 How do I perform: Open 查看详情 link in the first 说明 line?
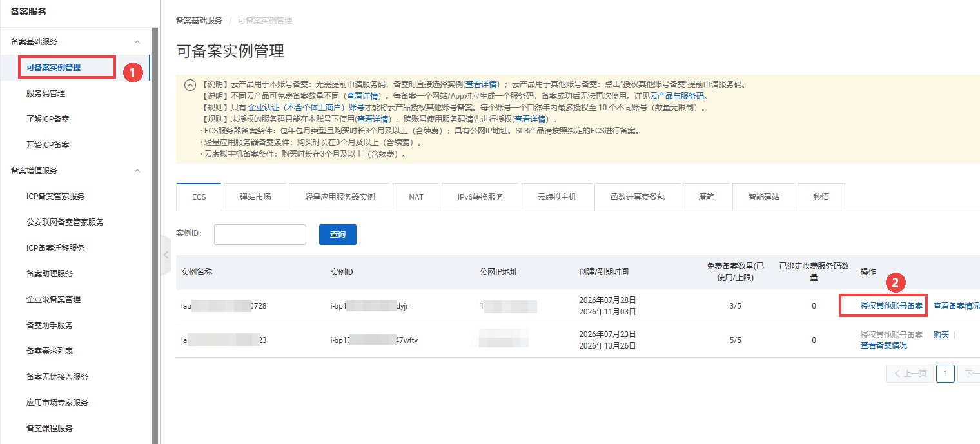[x=482, y=84]
